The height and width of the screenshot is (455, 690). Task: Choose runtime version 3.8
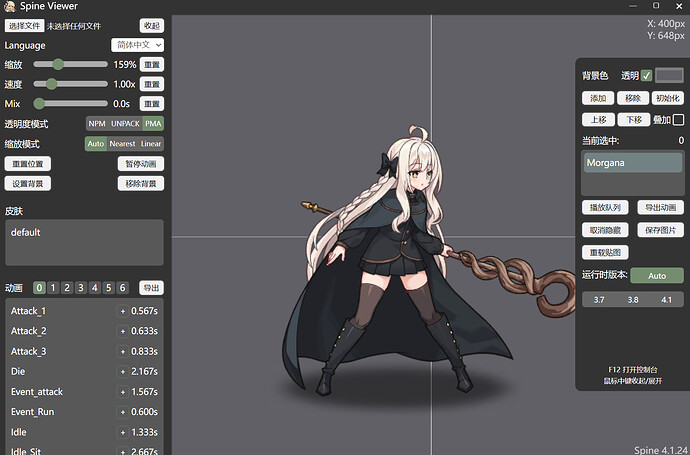pyautogui.click(x=633, y=300)
